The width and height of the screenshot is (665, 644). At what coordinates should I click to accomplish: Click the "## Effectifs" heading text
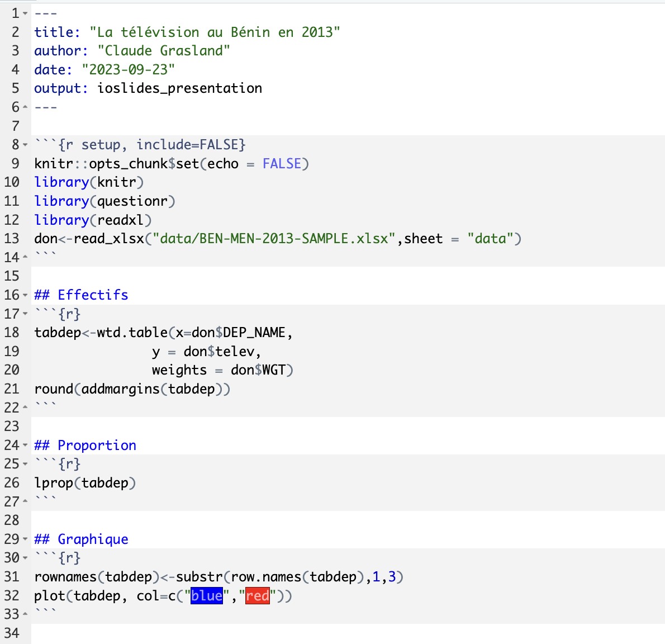(x=81, y=295)
